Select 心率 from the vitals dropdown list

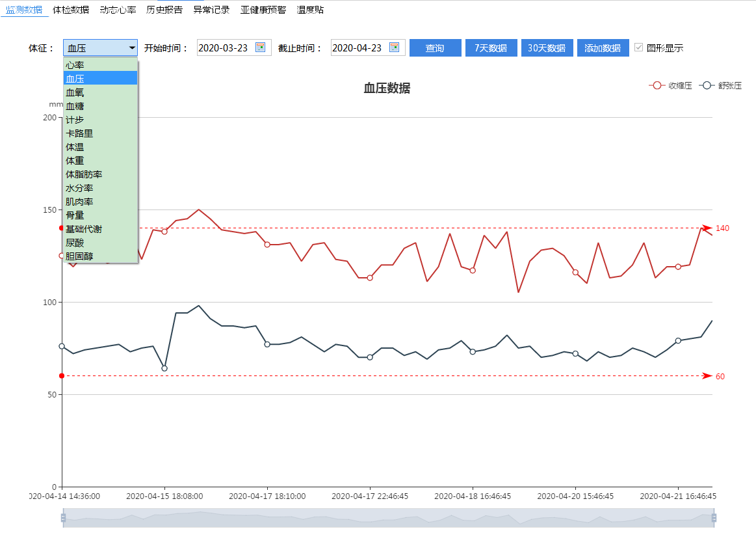tap(73, 64)
